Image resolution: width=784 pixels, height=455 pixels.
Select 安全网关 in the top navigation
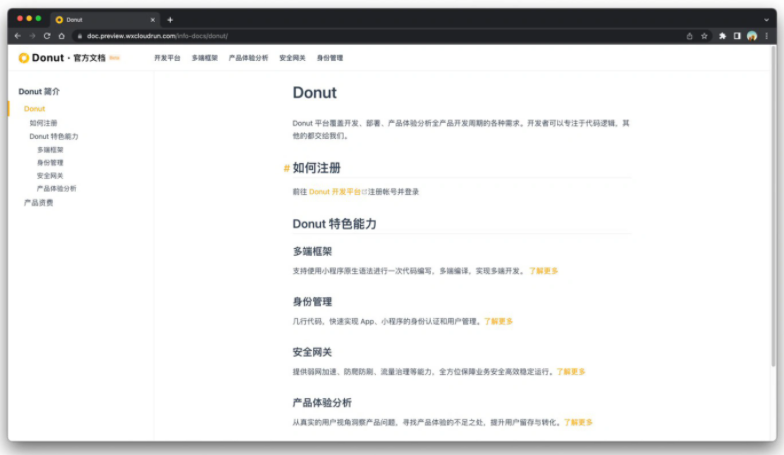tap(292, 58)
